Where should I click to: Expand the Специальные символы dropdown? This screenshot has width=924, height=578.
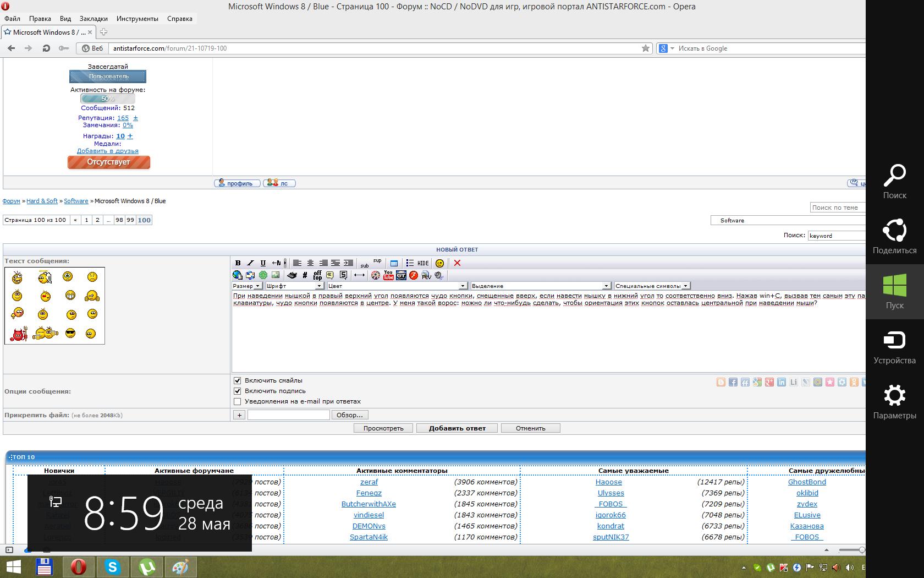point(652,286)
